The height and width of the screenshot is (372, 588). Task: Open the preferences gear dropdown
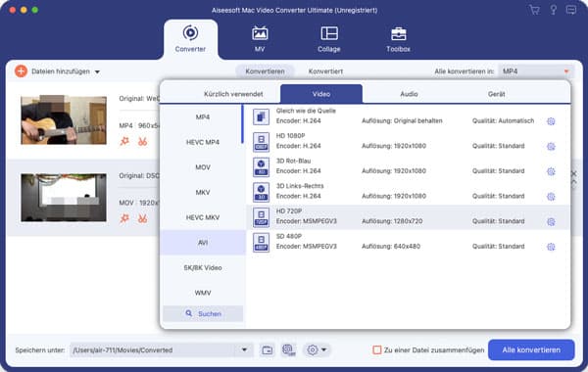(317, 349)
